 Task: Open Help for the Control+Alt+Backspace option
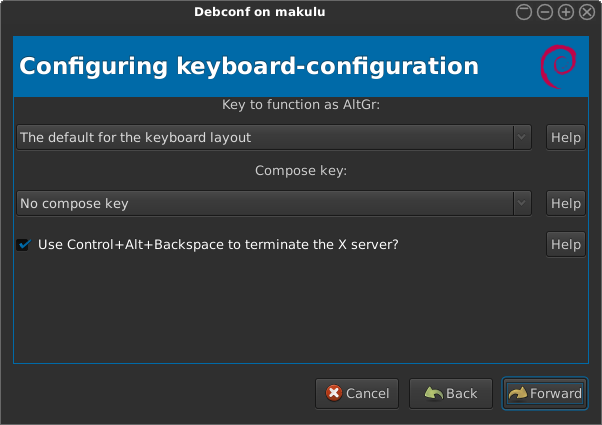click(x=566, y=243)
